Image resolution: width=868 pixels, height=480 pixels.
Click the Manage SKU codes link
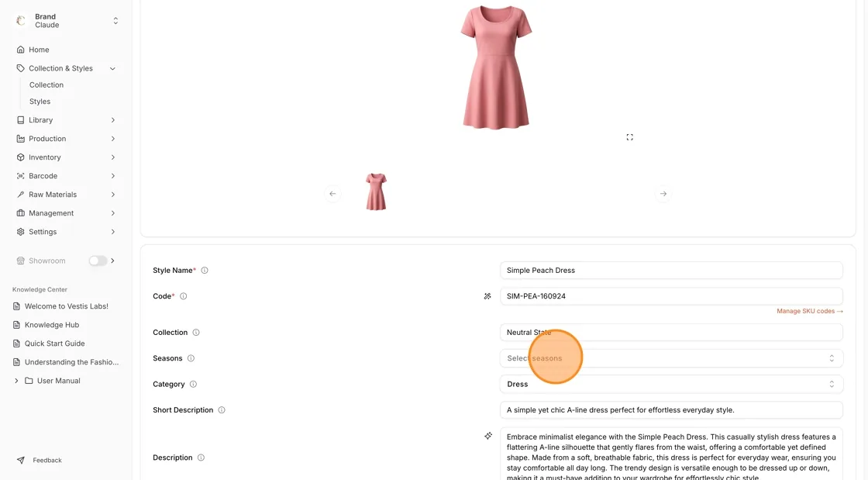pyautogui.click(x=809, y=311)
